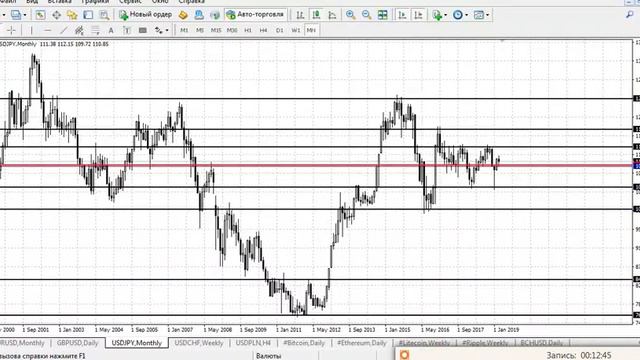
Task: Open the Templates icon
Action: coord(478,15)
